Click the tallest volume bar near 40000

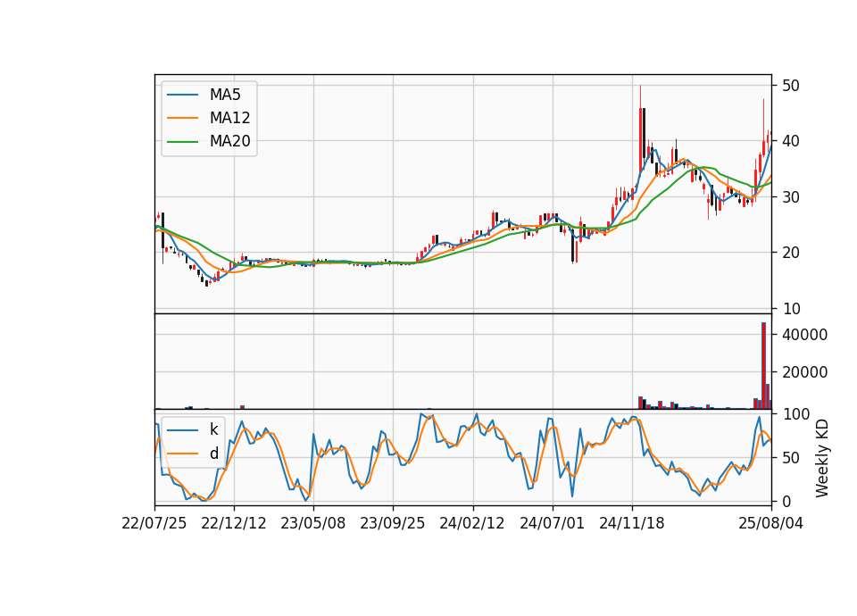[763, 366]
